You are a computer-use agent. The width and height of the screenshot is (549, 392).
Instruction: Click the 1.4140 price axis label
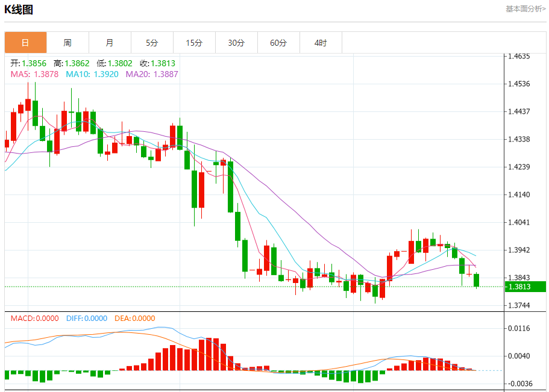click(x=519, y=194)
